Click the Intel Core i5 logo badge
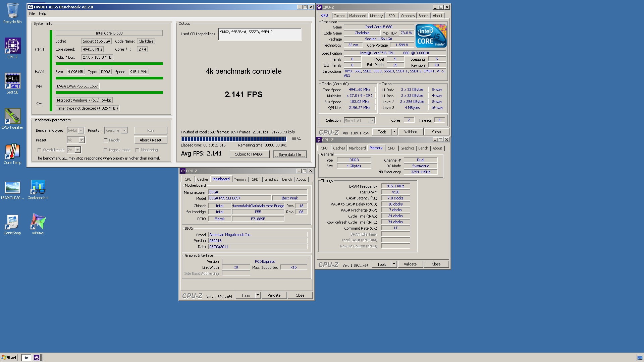 [x=431, y=36]
